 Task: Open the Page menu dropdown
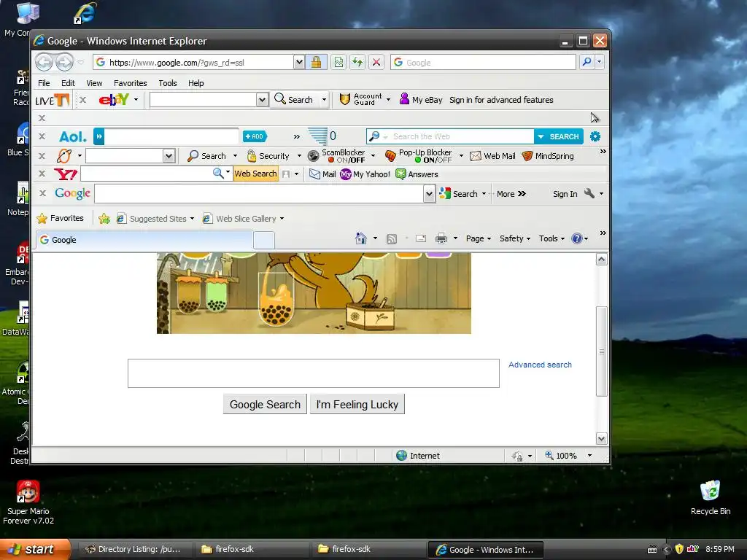pyautogui.click(x=479, y=238)
